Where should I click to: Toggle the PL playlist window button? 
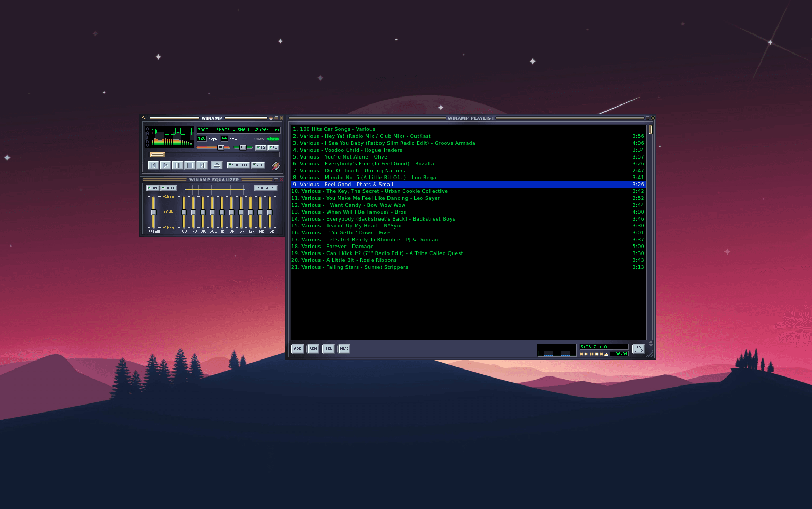pos(273,147)
